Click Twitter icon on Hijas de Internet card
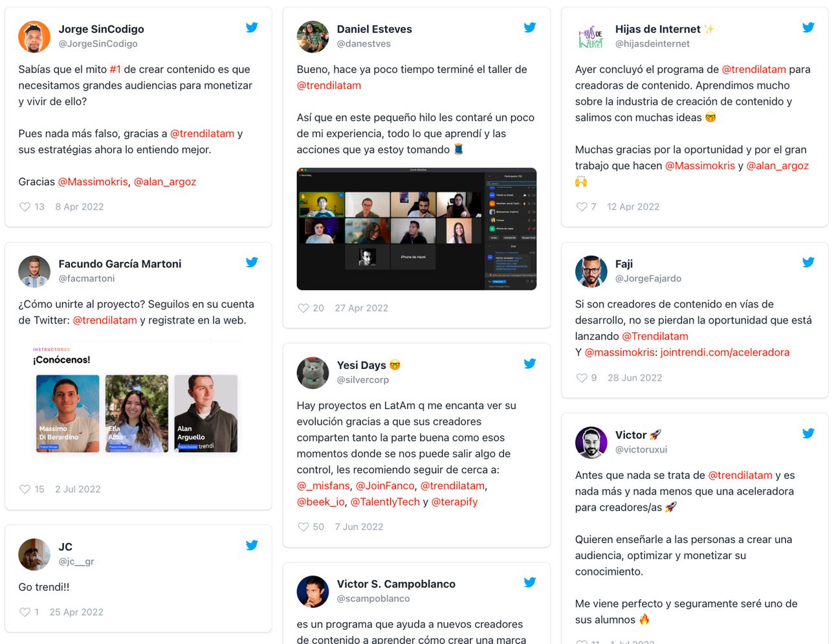This screenshot has width=836, height=644. [808, 27]
